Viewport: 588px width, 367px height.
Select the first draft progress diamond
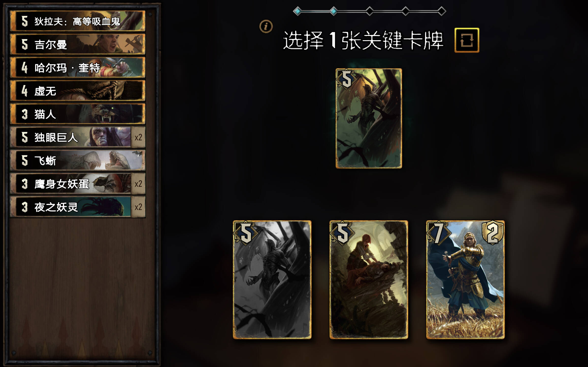coord(297,11)
